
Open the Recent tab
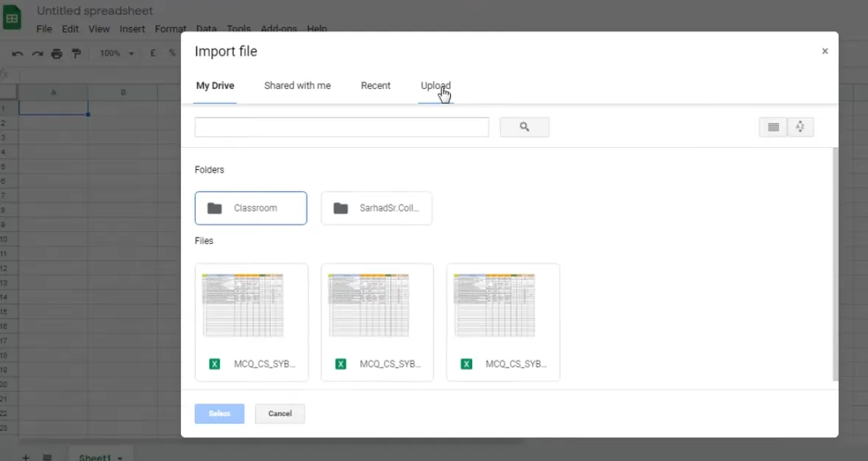[375, 86]
